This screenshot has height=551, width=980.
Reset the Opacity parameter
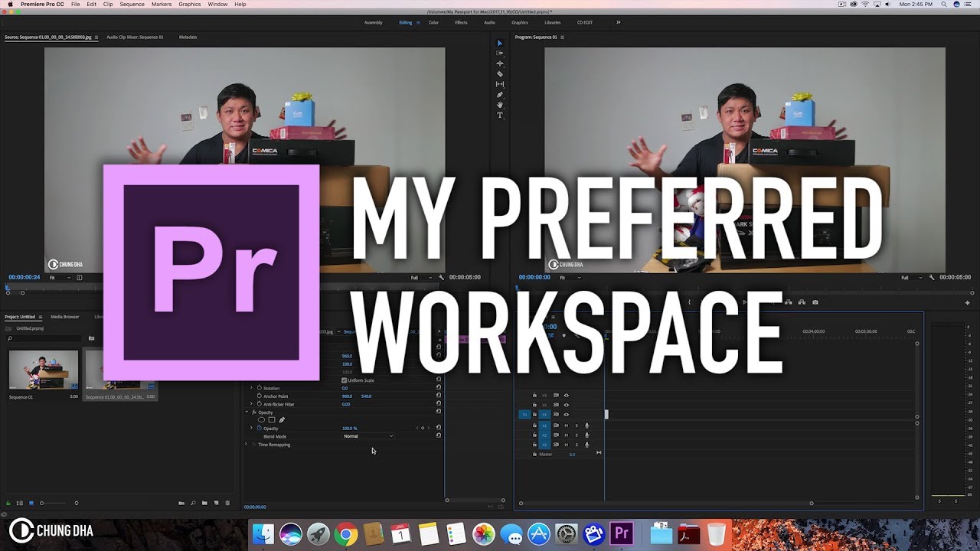click(439, 428)
